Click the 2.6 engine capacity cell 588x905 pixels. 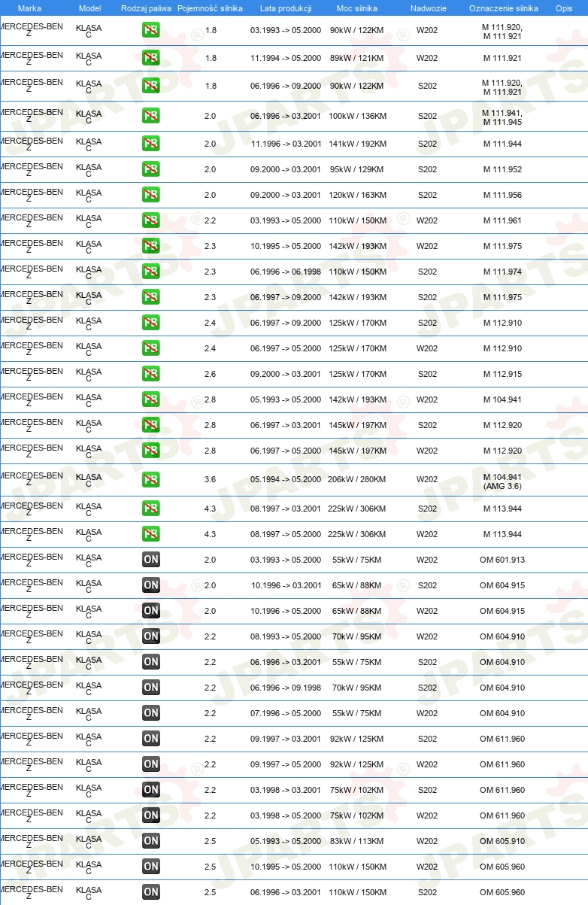click(x=211, y=374)
